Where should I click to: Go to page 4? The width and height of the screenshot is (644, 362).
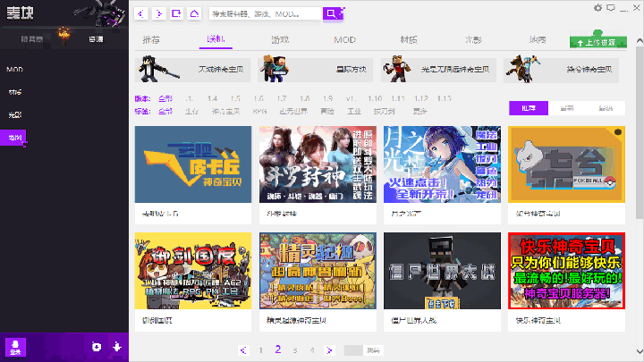pos(312,350)
